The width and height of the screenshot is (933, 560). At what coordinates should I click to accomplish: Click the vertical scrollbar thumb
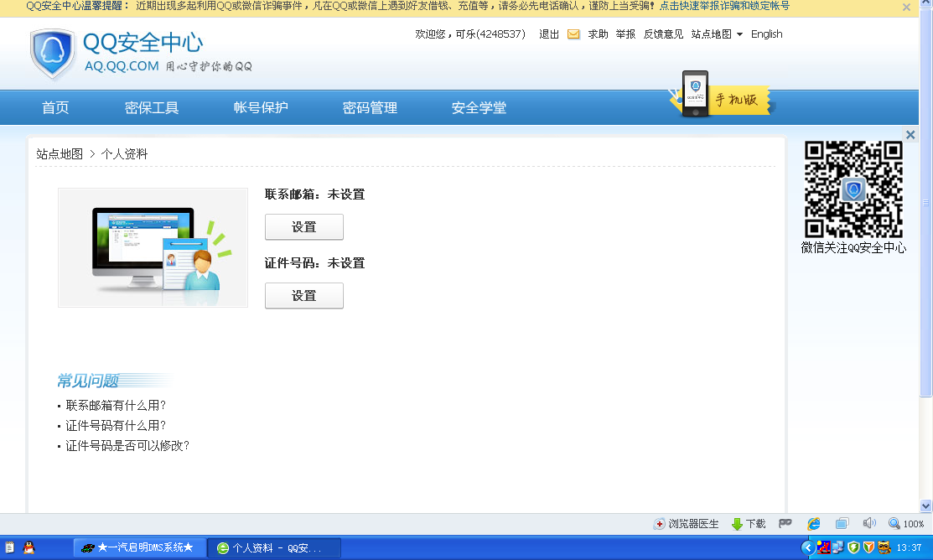(x=925, y=202)
